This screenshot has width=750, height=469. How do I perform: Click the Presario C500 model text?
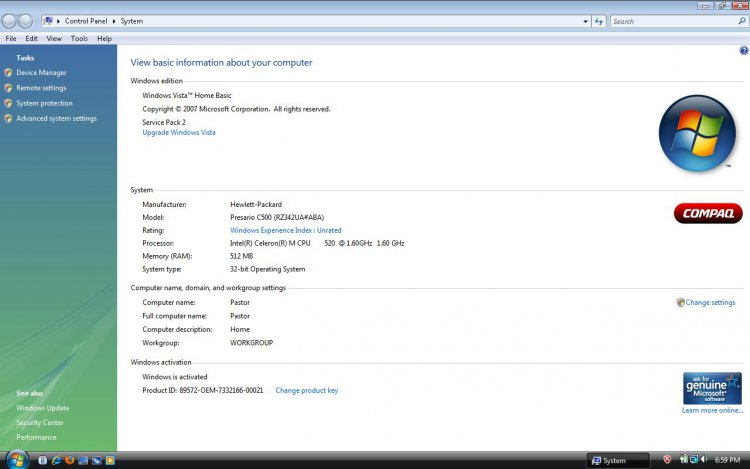pos(277,218)
